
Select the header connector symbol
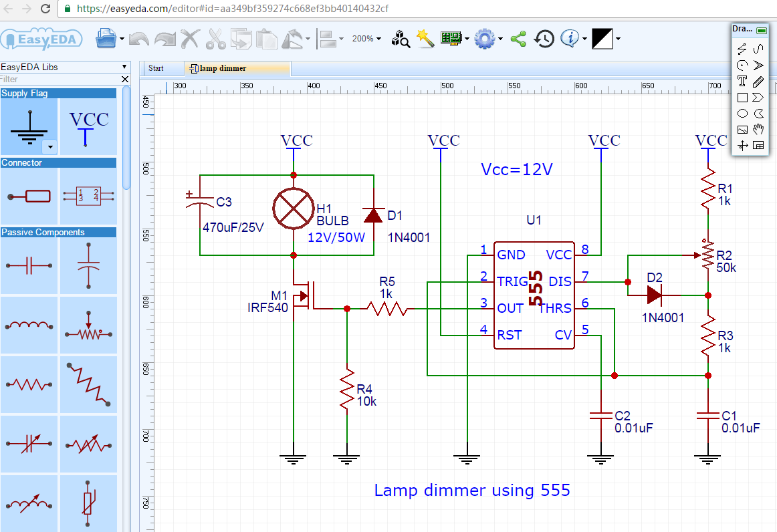coord(89,196)
